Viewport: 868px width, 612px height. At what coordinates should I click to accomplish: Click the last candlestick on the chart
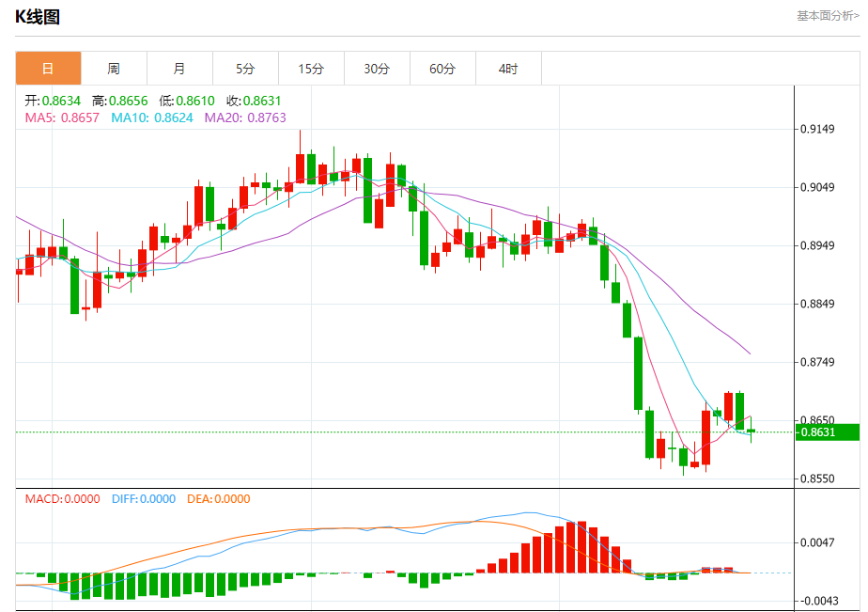click(x=752, y=431)
